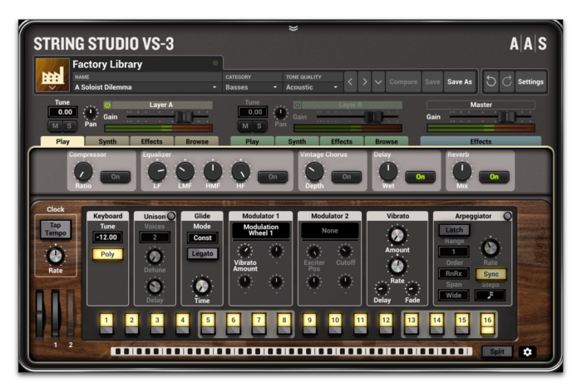Go to the previous preset arrow
This screenshot has height=392, width=582.
350,81
